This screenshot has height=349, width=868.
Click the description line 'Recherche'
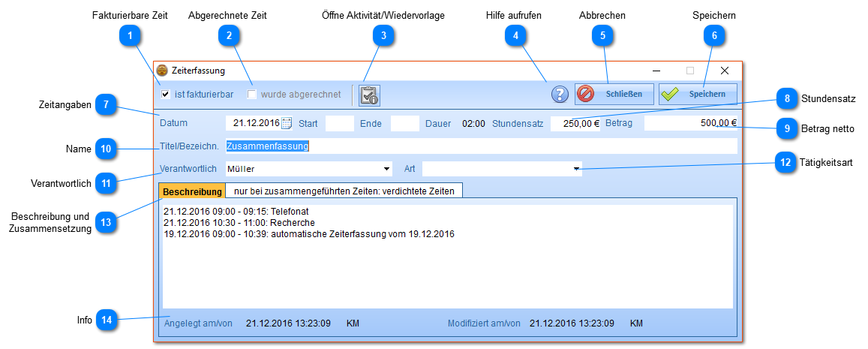(240, 223)
